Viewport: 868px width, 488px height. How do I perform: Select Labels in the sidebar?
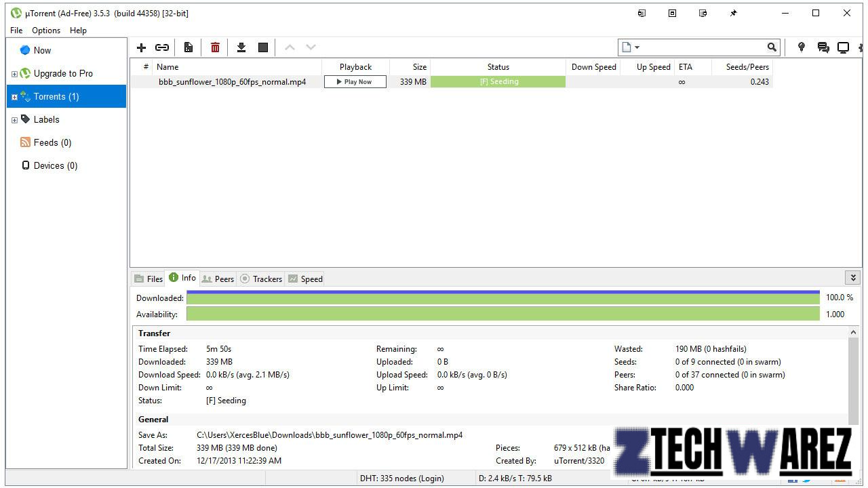(66, 119)
